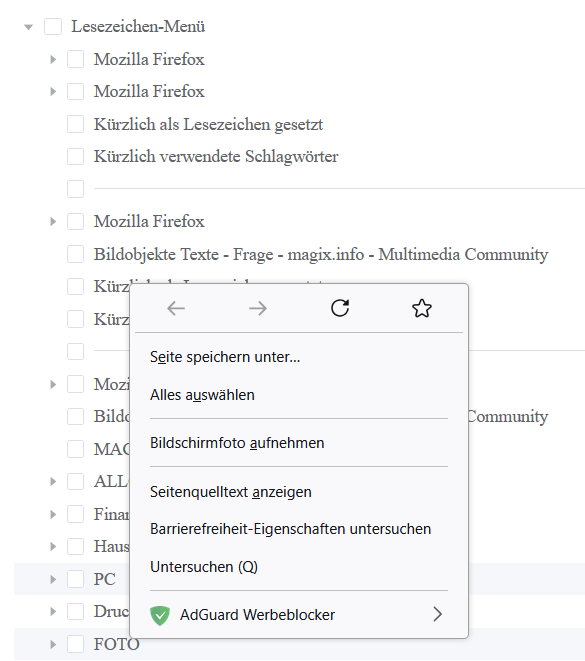
Task: Open Seitenquelltext anzeigen
Action: 299,492
